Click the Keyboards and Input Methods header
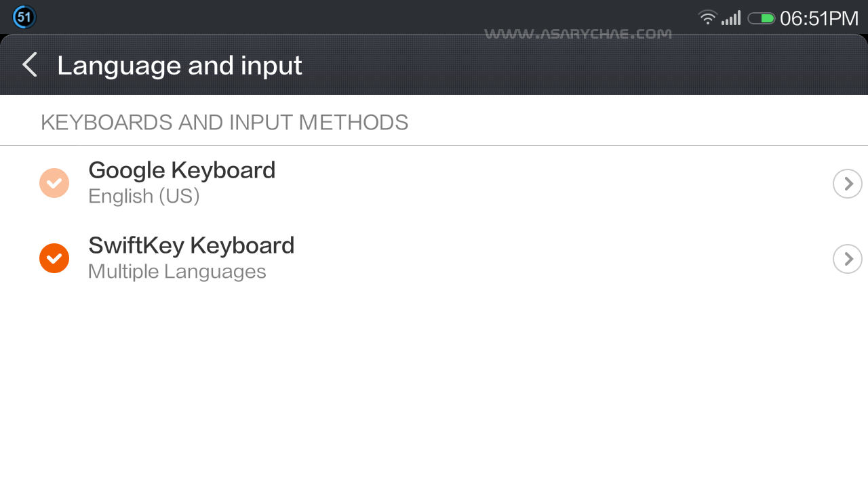This screenshot has width=868, height=488. (x=224, y=123)
